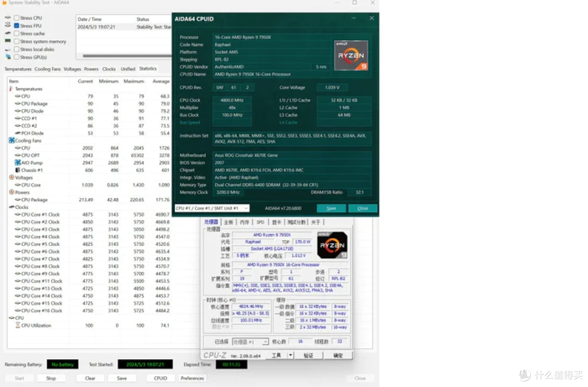The width and height of the screenshot is (588, 387).
Task: Switch to the Temperatures tab
Action: click(x=18, y=69)
